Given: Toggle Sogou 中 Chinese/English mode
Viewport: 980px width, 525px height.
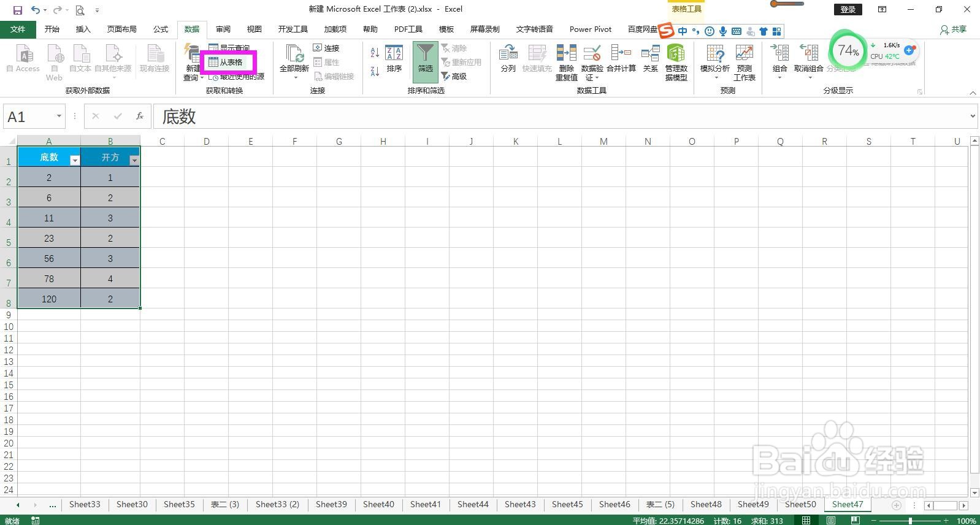Looking at the screenshot, I should point(683,31).
